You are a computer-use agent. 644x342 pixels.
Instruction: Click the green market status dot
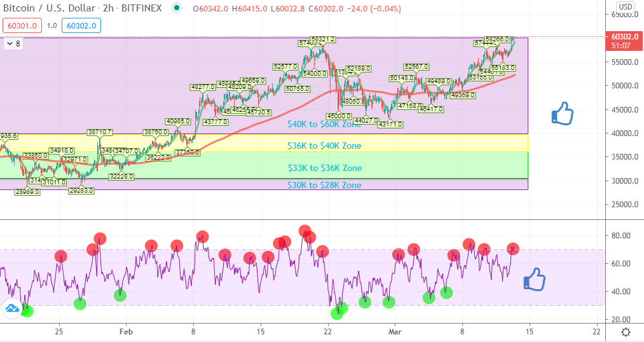click(177, 8)
